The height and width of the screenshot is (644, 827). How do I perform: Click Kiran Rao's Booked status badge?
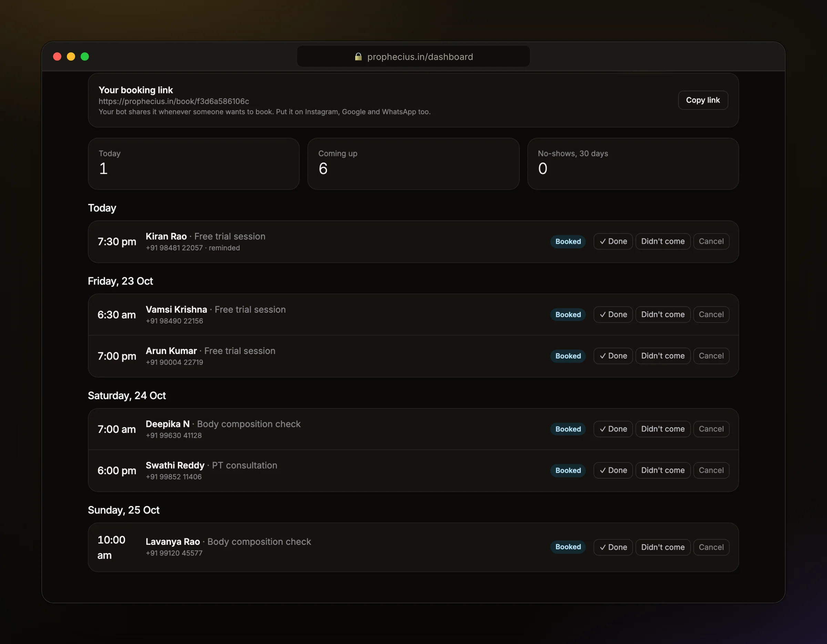tap(568, 241)
